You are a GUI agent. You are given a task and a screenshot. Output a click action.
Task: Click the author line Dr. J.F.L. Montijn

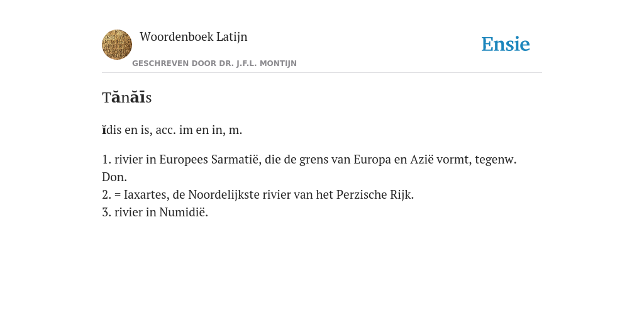click(214, 64)
